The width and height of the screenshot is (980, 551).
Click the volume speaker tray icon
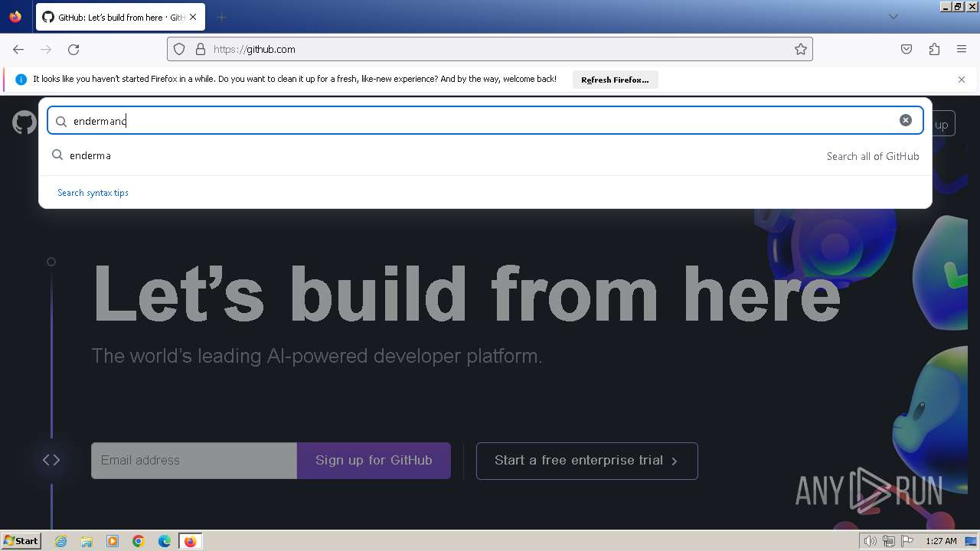871,541
